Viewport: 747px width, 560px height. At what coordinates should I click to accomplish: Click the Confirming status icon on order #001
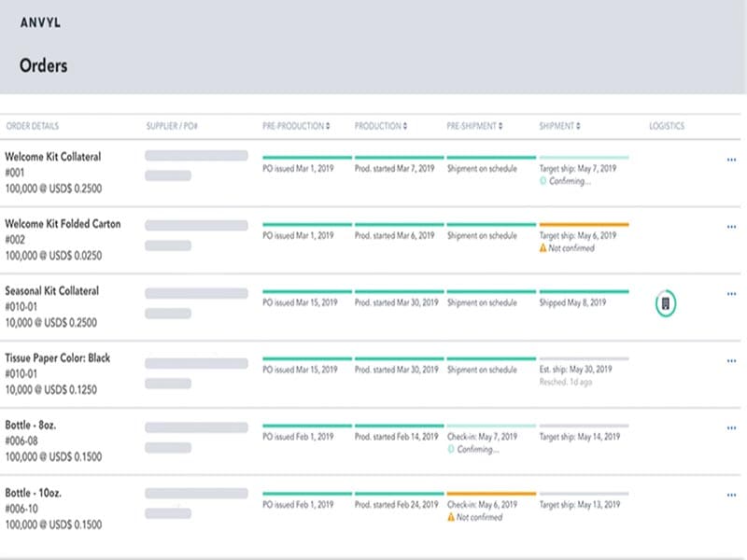coord(544,182)
